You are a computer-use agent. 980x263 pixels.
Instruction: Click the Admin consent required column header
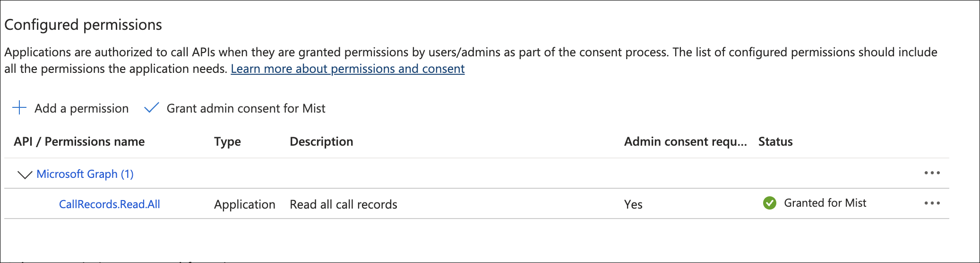click(x=685, y=141)
